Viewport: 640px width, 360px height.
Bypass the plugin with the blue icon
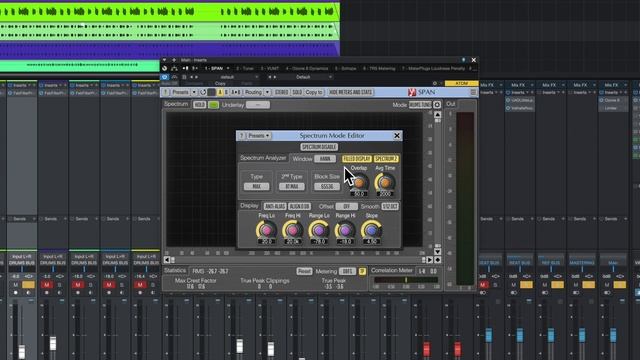click(x=164, y=77)
